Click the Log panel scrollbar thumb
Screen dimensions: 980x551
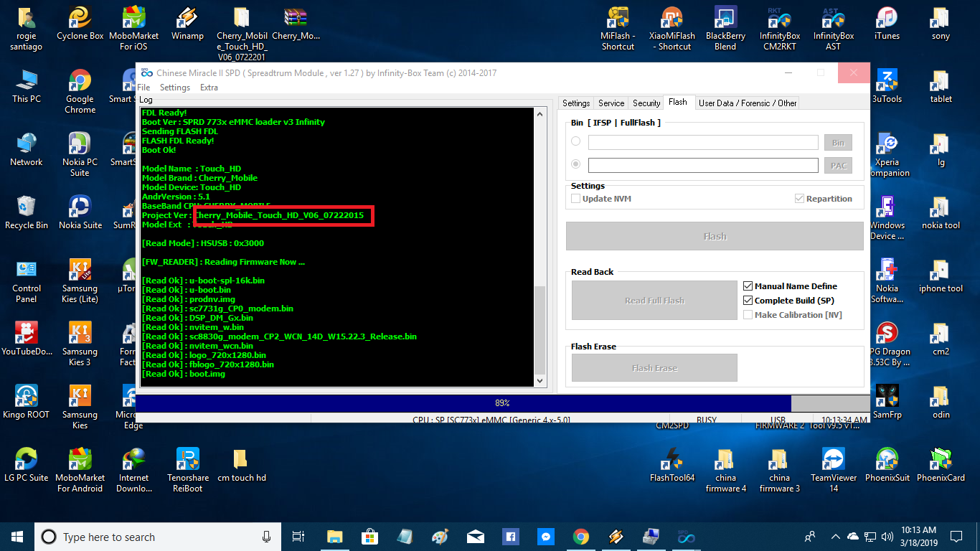[x=541, y=331]
